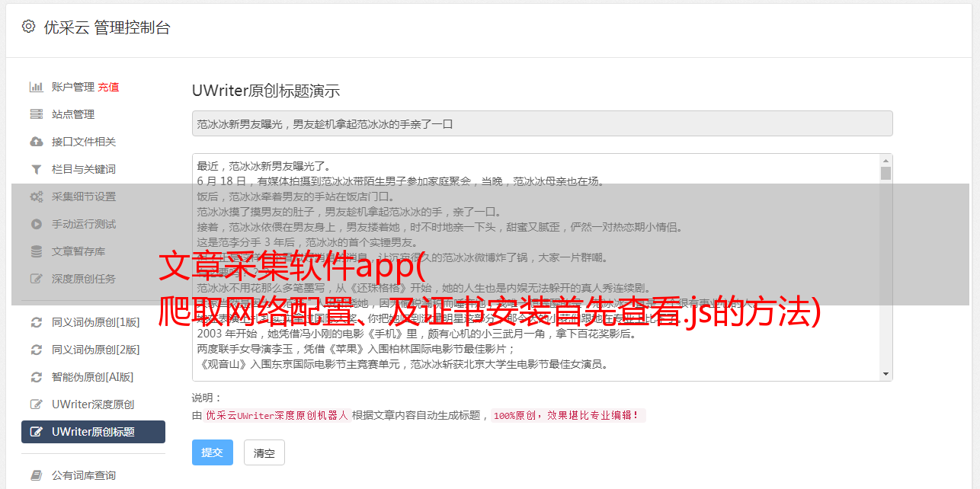This screenshot has width=980, height=489.
Task: Click the 清空 clear button
Action: tap(264, 452)
